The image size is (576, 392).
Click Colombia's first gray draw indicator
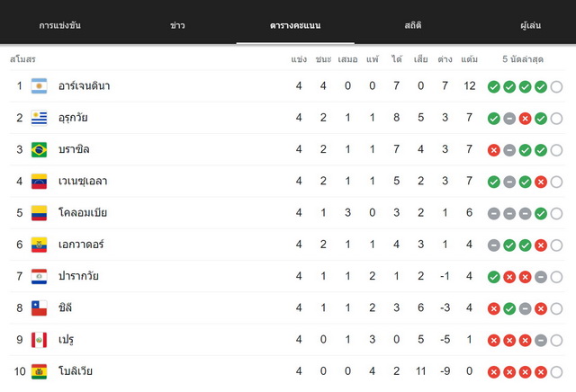(x=494, y=214)
